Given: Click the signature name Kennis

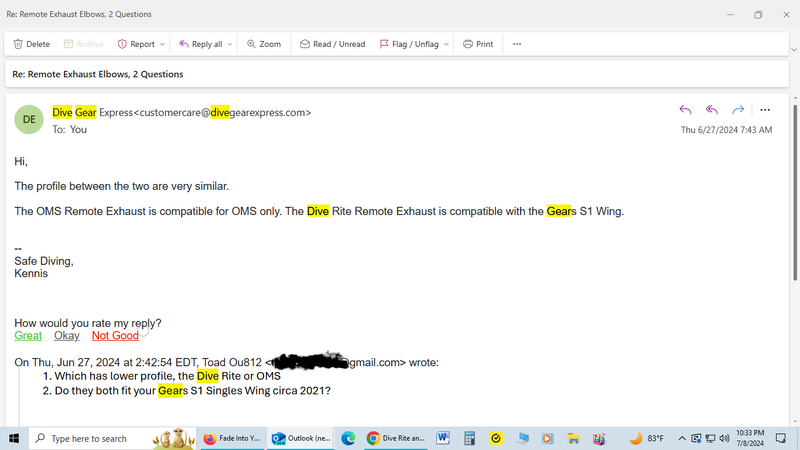Looking at the screenshot, I should point(31,273).
